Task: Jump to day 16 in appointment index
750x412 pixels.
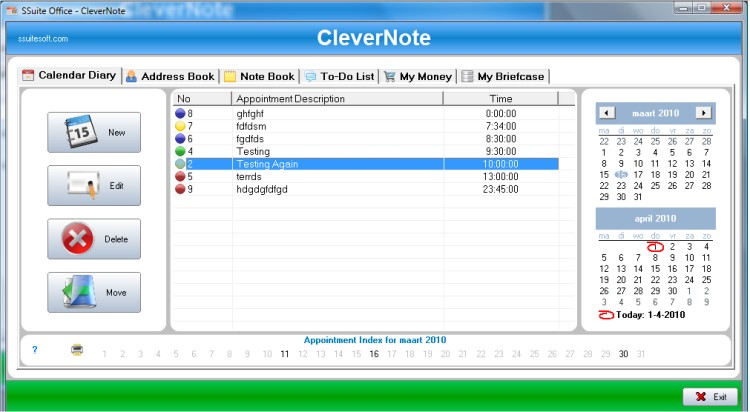Action: 374,354
